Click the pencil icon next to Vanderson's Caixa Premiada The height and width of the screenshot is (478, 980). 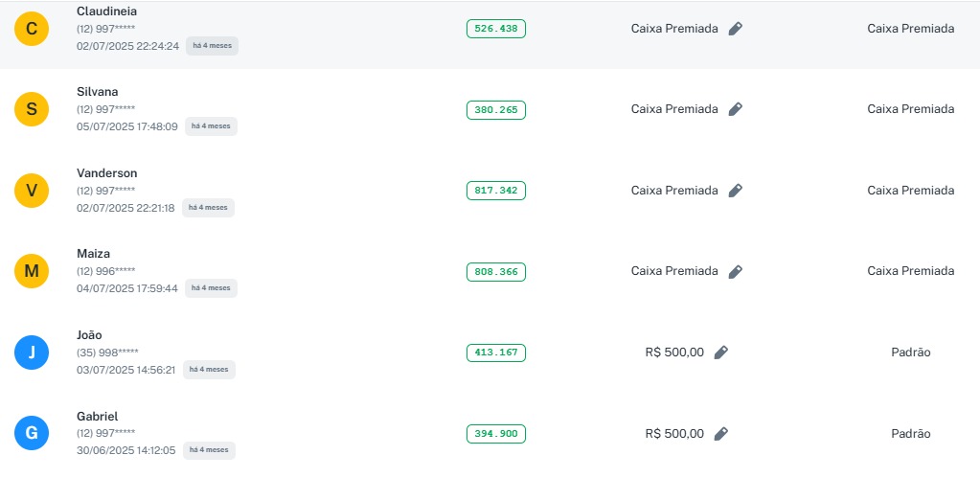735,191
